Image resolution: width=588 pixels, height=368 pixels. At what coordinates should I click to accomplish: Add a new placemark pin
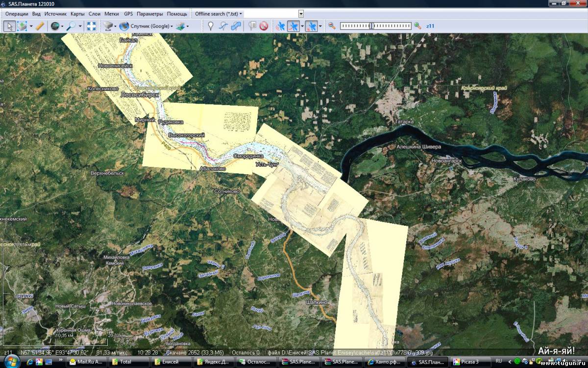point(211,26)
